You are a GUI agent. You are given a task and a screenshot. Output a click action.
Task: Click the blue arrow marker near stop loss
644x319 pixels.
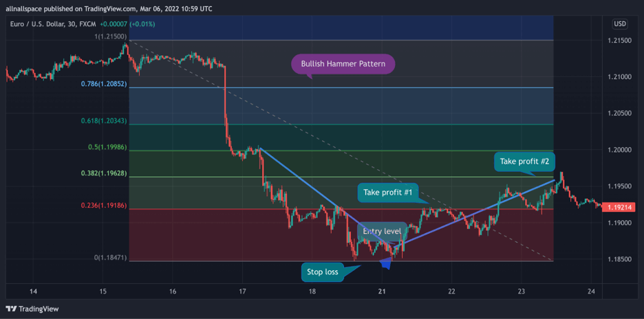[385, 263]
